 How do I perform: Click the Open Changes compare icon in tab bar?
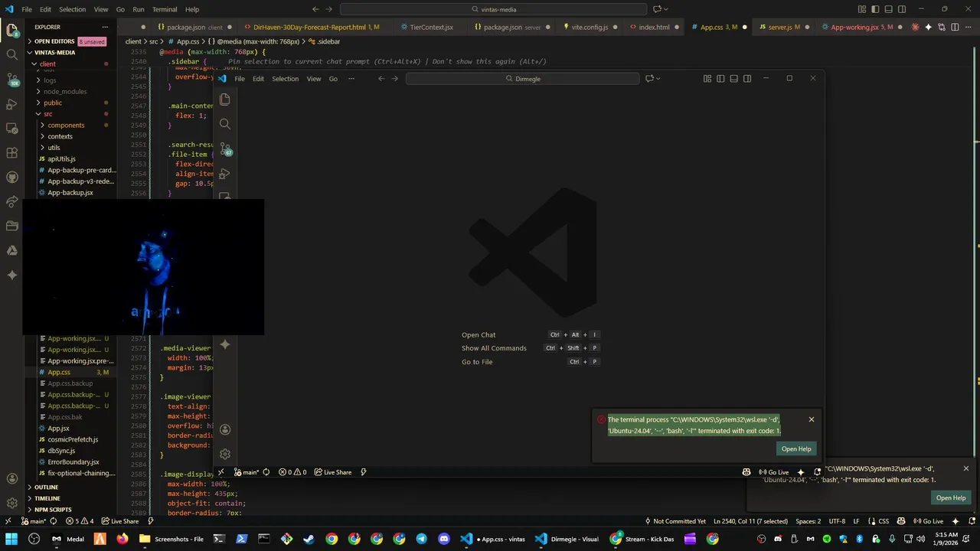[x=942, y=27]
